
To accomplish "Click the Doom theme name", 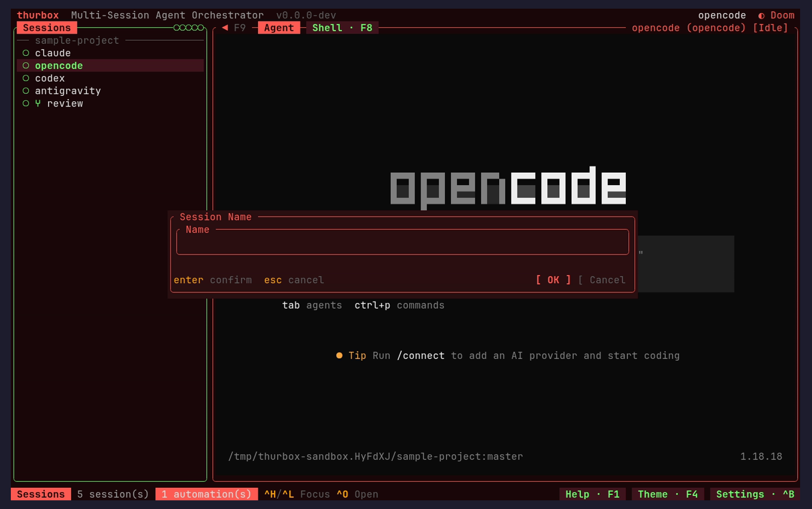I will [x=782, y=15].
